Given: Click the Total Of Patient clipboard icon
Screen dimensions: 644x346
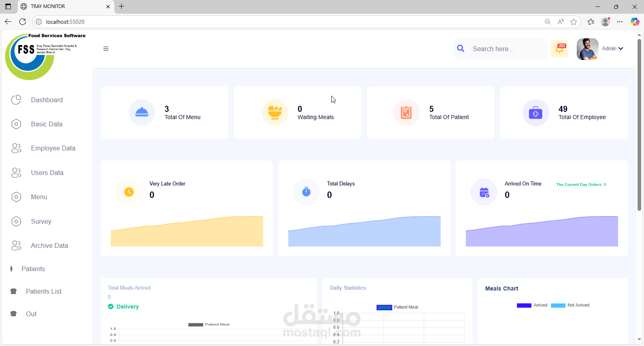Looking at the screenshot, I should pyautogui.click(x=406, y=112).
